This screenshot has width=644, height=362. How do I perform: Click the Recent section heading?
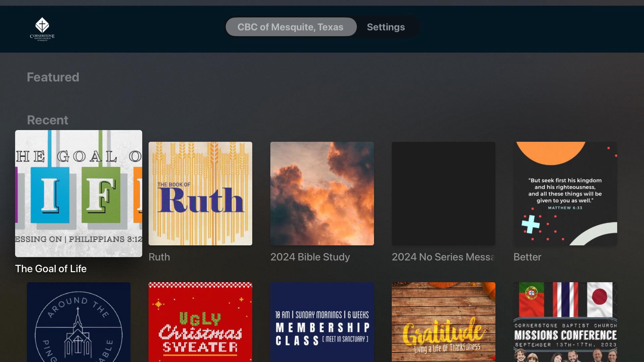click(48, 120)
